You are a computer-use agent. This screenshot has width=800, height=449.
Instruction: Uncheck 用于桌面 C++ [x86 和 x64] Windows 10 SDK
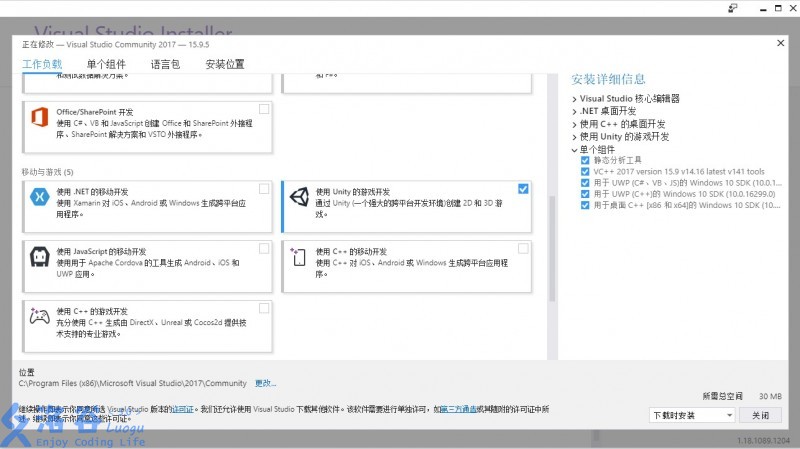(x=585, y=205)
